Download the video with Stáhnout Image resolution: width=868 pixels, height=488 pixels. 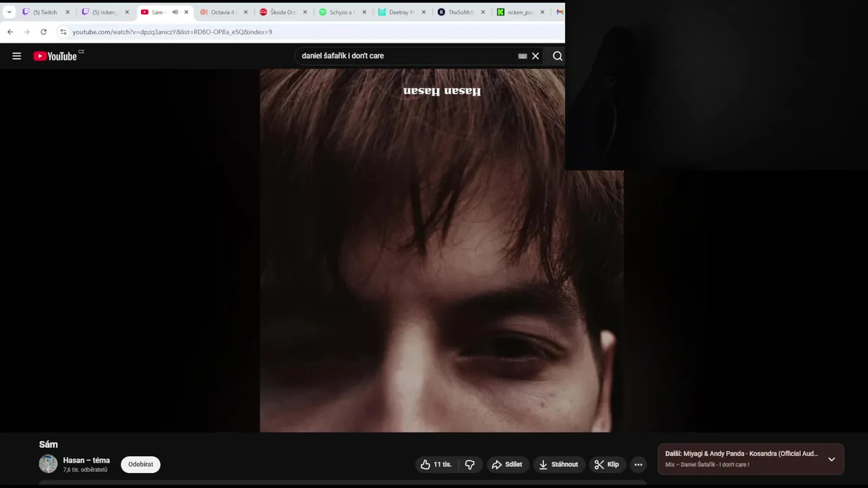tap(559, 464)
